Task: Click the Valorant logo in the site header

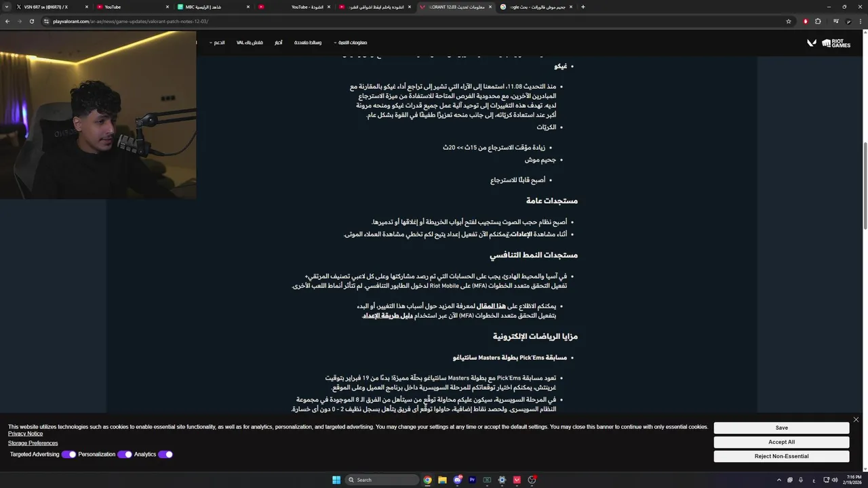Action: coord(811,43)
